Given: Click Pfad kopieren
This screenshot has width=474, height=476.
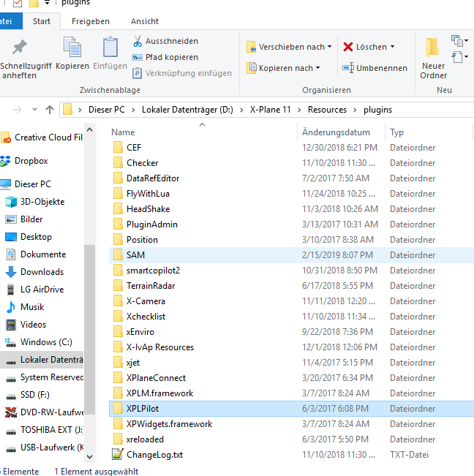Looking at the screenshot, I should point(165,57).
